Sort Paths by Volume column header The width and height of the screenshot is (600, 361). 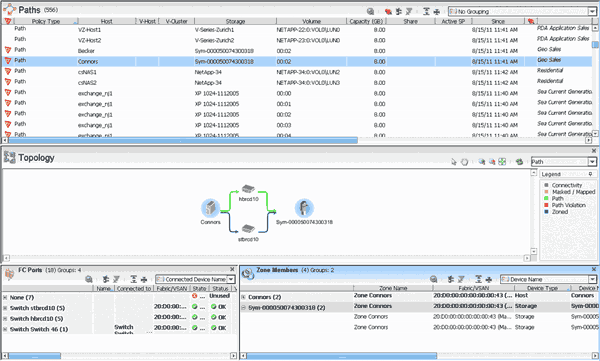coord(311,21)
